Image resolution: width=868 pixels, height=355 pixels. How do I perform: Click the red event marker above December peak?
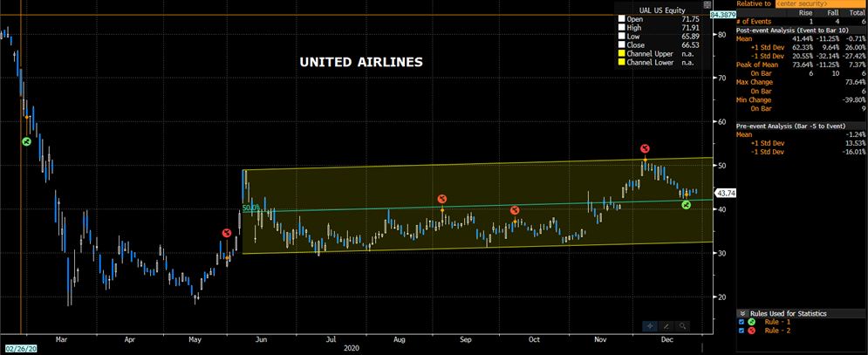coord(645,148)
